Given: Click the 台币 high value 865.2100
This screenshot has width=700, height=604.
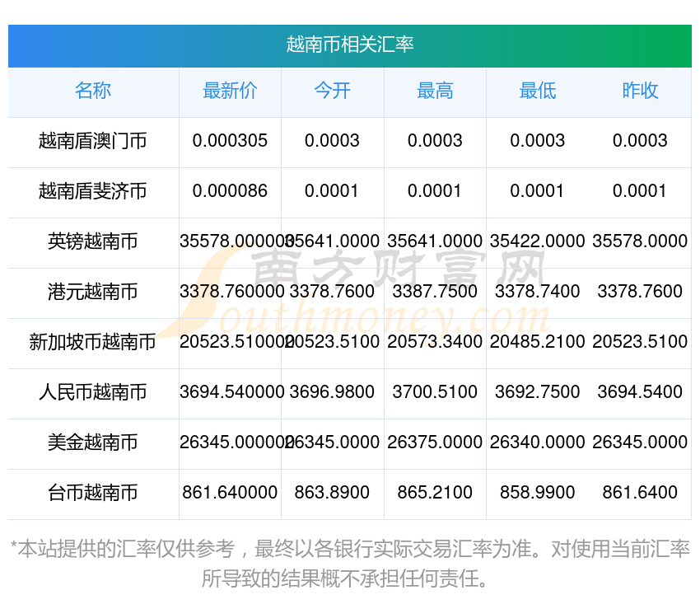Looking at the screenshot, I should pos(435,493).
